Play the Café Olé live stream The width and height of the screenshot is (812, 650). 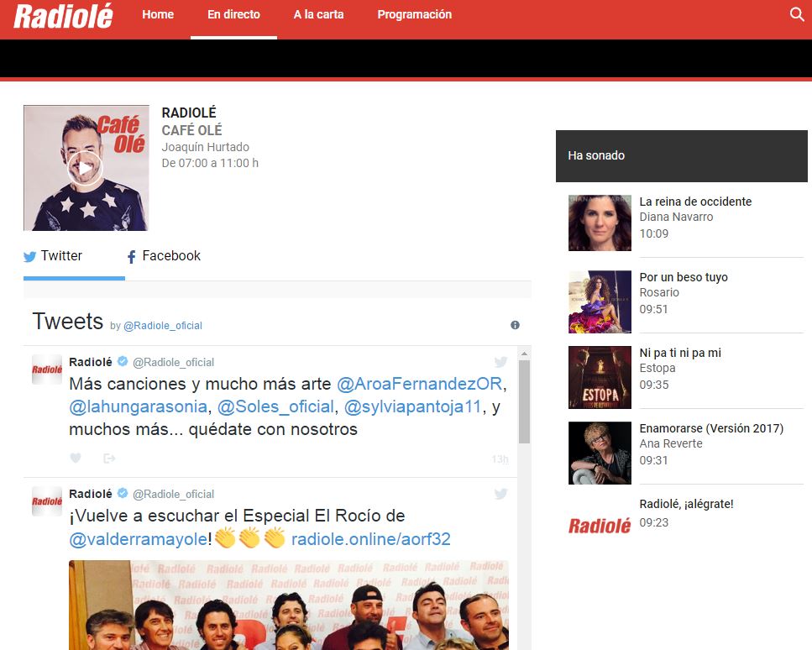point(85,168)
